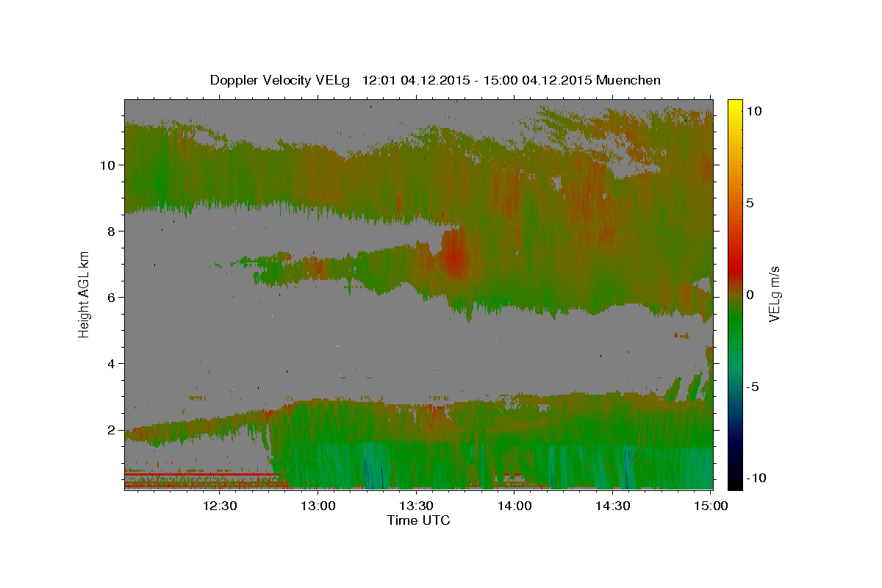Click the 'Time UTC' axis label
Image resolution: width=882 pixels, height=588 pixels.
(x=418, y=520)
